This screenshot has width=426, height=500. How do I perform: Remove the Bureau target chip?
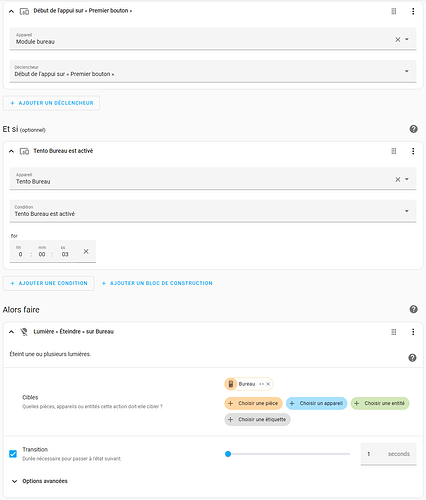pos(268,384)
